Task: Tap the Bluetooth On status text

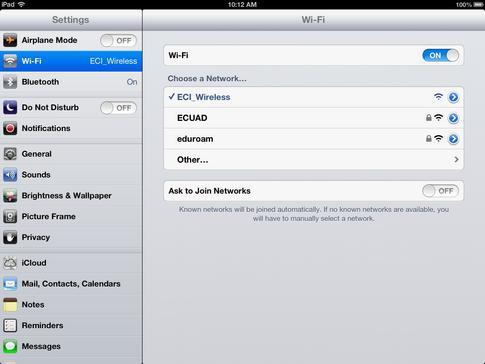Action: pos(132,82)
